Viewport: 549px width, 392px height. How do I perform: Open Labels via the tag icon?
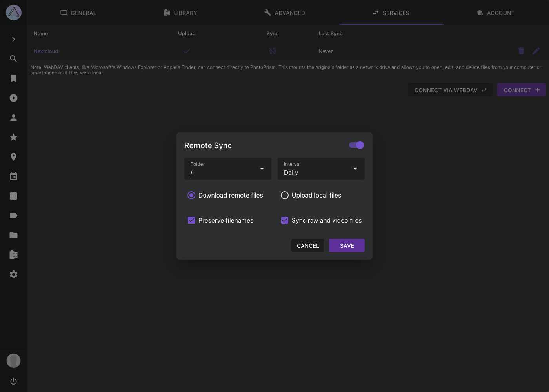pyautogui.click(x=13, y=215)
